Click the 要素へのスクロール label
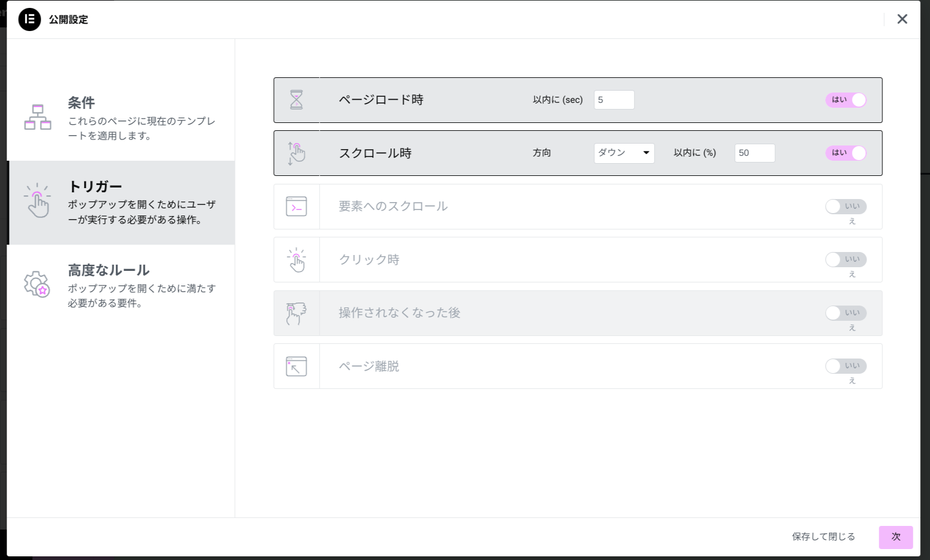 393,206
